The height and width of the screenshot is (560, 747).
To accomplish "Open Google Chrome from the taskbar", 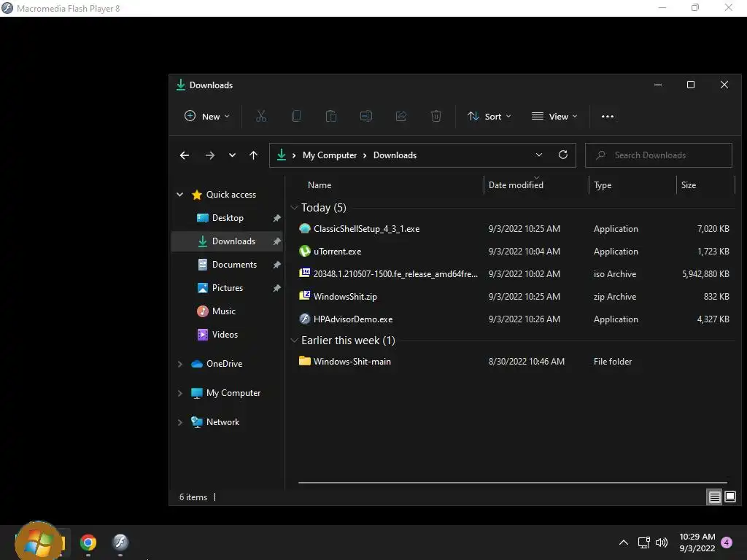I will pyautogui.click(x=88, y=542).
